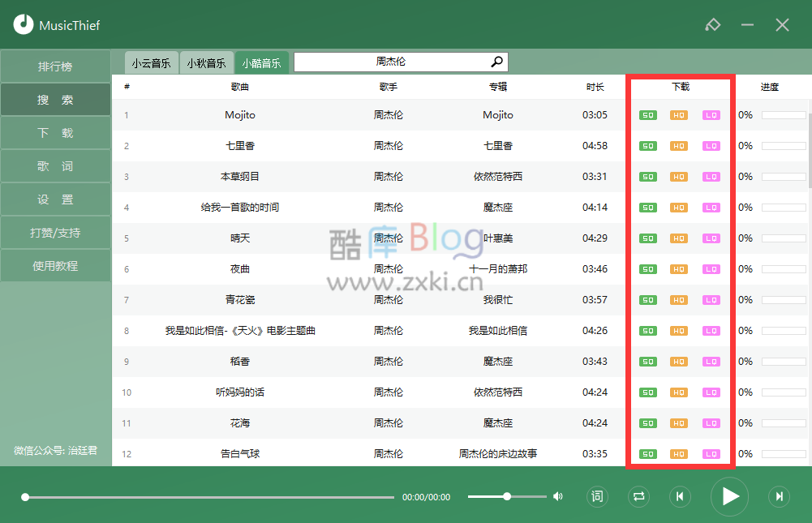Viewport: 812px width, 523px height.
Task: Click the next track icon
Action: [779, 496]
